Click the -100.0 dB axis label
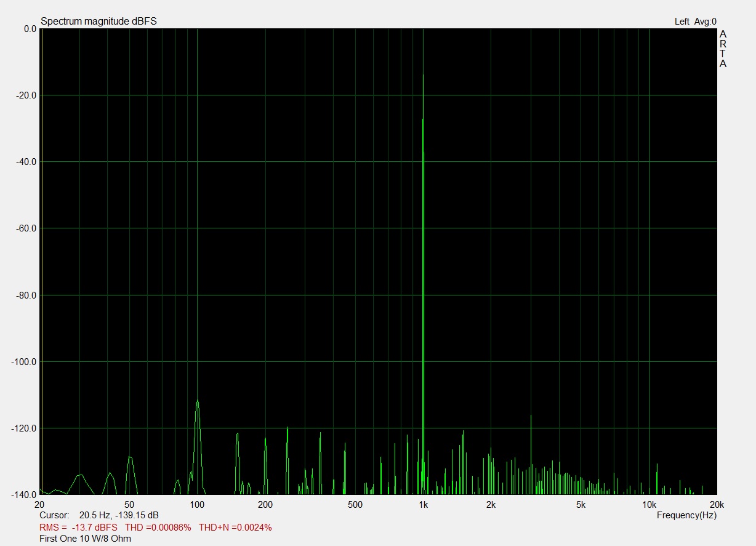Viewport: 756px width, 546px height. tap(24, 362)
